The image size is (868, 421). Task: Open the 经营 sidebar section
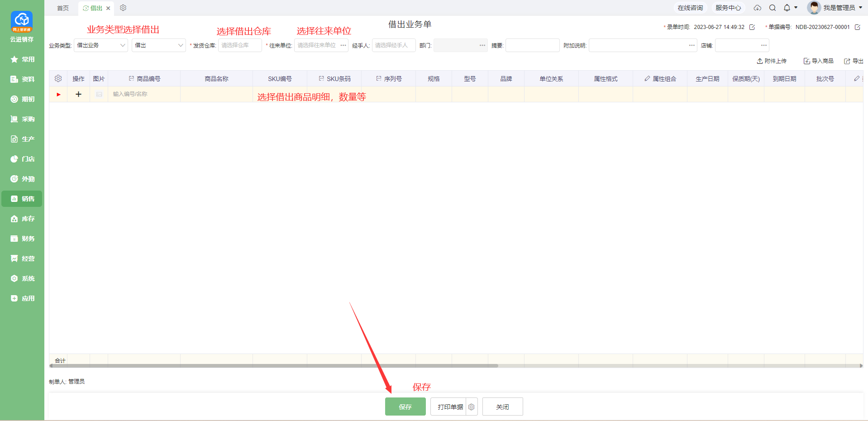pyautogui.click(x=22, y=258)
